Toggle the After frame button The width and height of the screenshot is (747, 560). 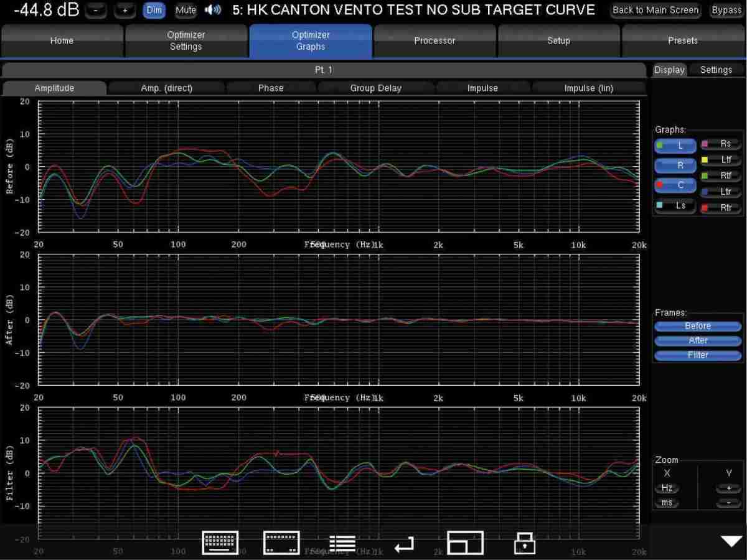click(x=698, y=340)
